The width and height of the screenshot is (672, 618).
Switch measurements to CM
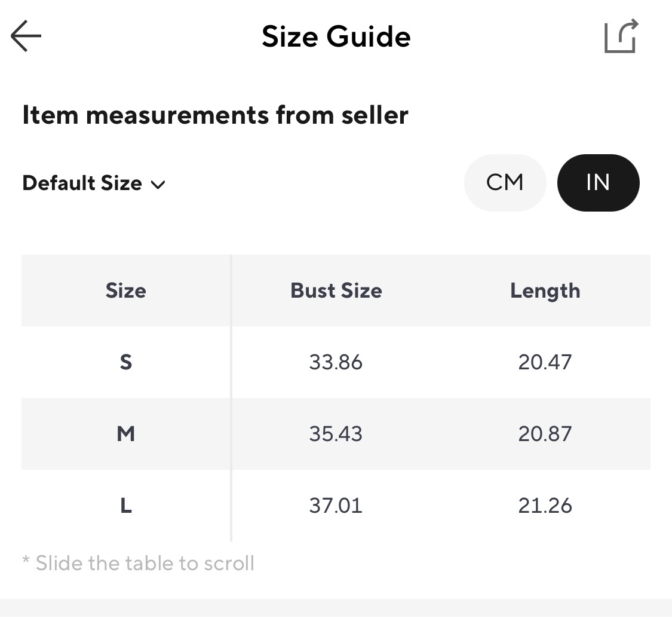[505, 183]
